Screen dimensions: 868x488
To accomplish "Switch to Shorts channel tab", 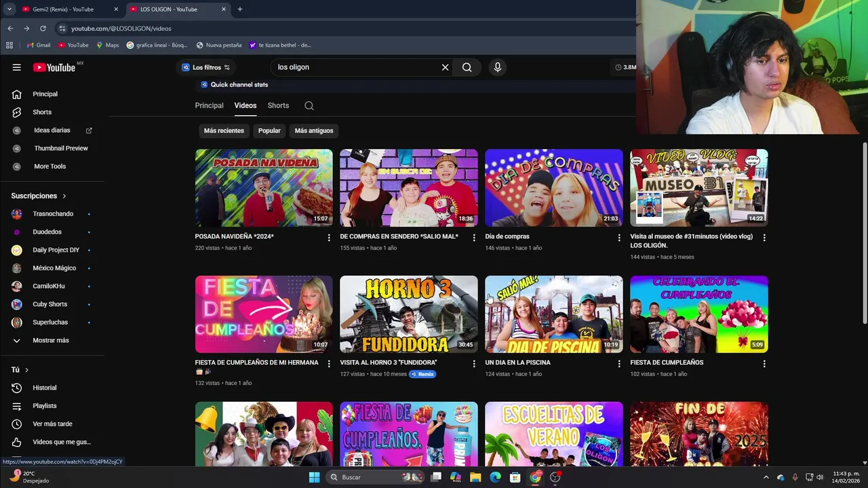I will click(278, 106).
